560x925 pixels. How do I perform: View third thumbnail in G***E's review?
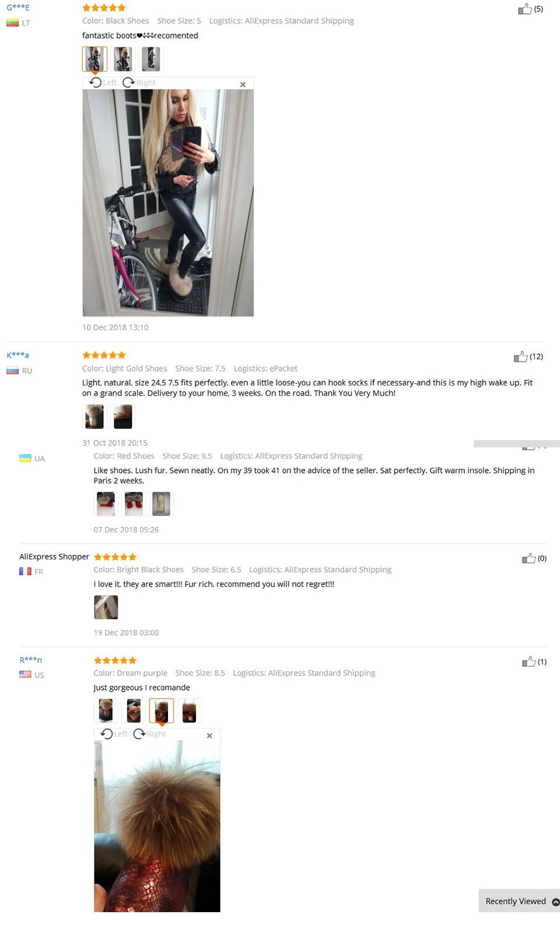[150, 59]
